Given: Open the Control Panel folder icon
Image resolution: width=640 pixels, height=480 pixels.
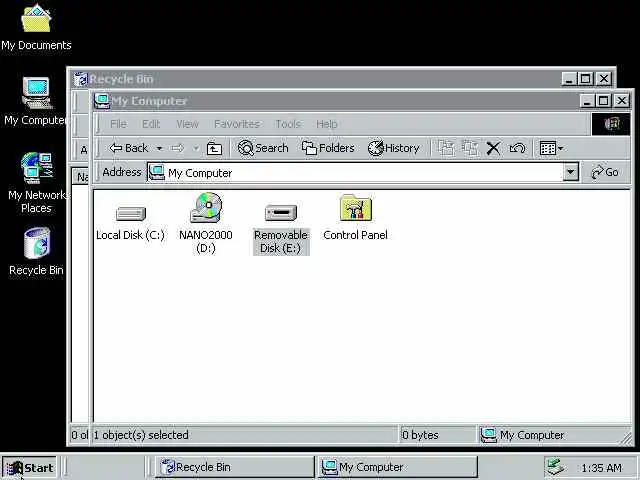Looking at the screenshot, I should pyautogui.click(x=356, y=208).
